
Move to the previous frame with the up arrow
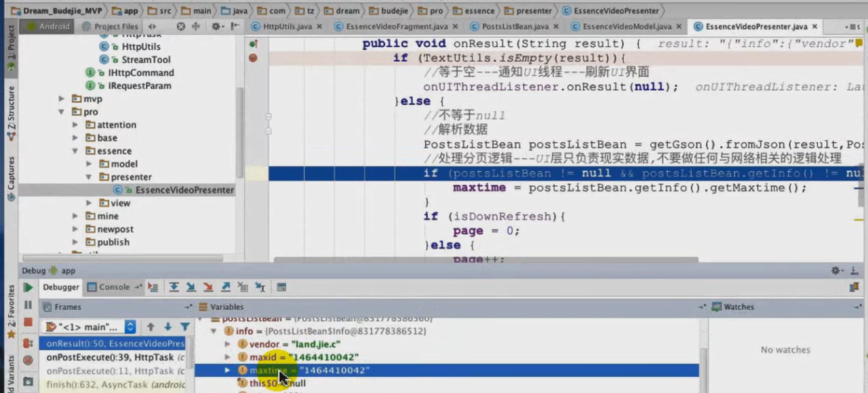coord(151,327)
